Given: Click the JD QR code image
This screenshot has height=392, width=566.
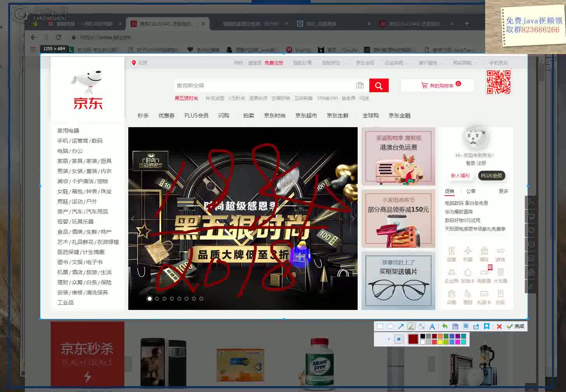Looking at the screenshot, I should [499, 82].
